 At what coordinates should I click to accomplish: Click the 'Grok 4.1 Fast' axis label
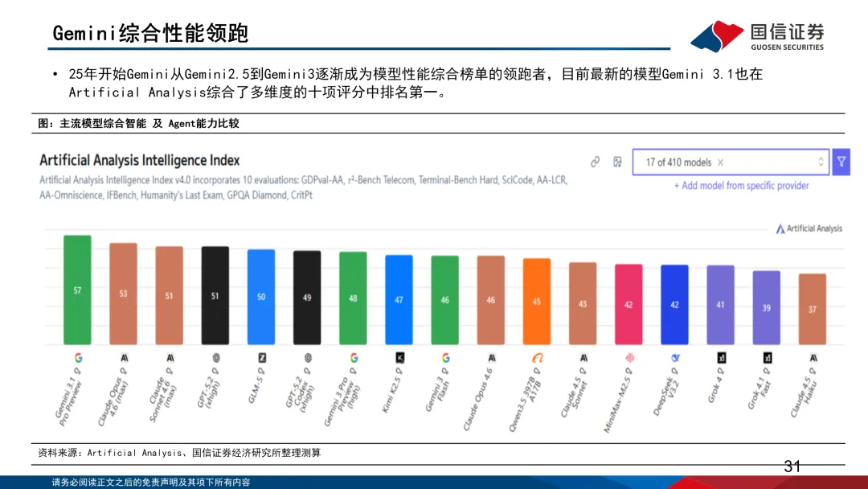click(759, 392)
